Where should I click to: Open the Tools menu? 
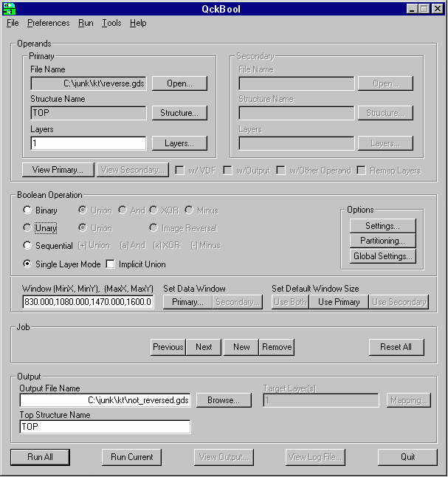[x=111, y=23]
